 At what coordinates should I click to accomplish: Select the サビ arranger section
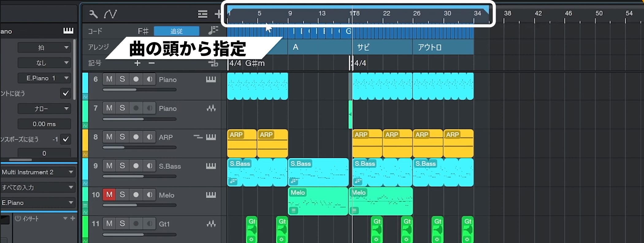pyautogui.click(x=382, y=47)
